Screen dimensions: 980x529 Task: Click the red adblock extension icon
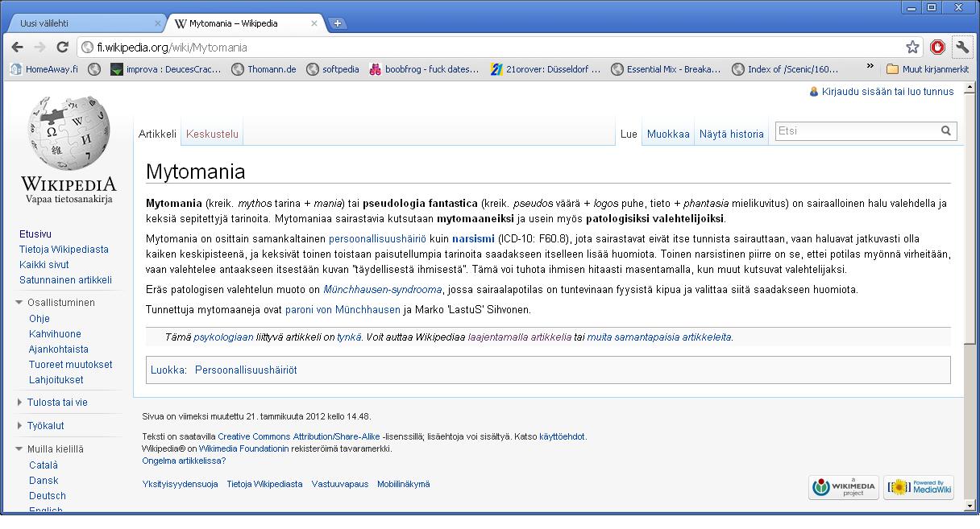937,48
